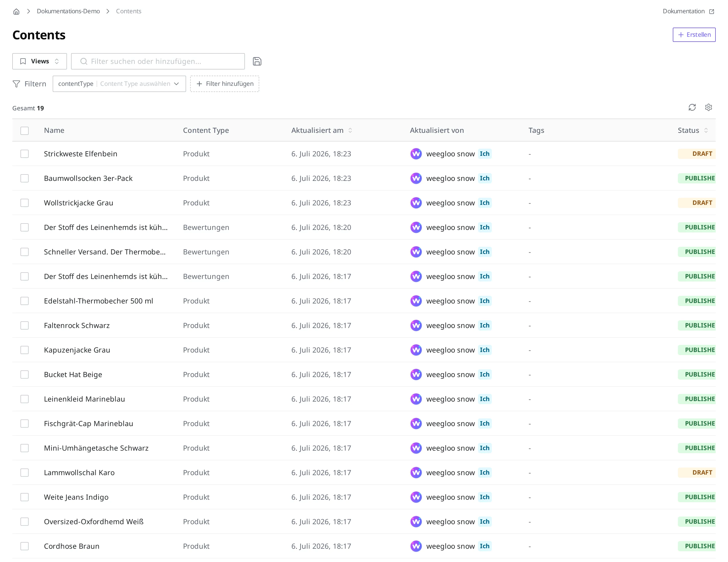Click the save view floppy disk icon
728x562 pixels.
[x=257, y=61]
